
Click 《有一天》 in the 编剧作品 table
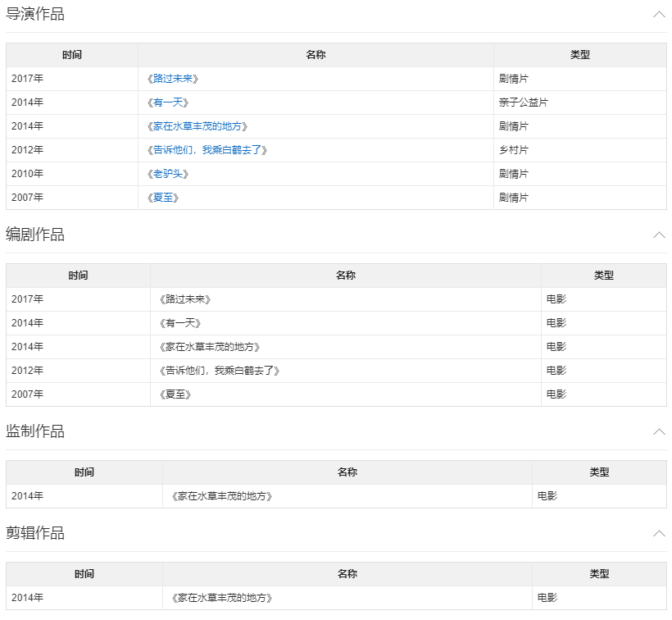[x=180, y=323]
